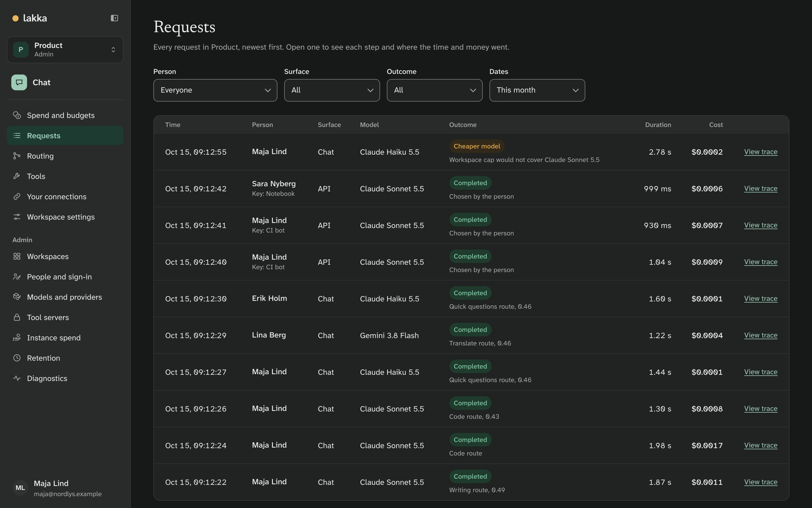Click the Cost column header
812x508 pixels.
(x=716, y=125)
